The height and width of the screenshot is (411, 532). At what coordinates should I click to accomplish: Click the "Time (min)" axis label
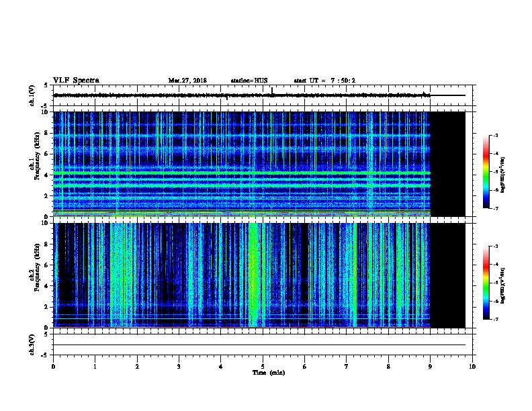[269, 373]
